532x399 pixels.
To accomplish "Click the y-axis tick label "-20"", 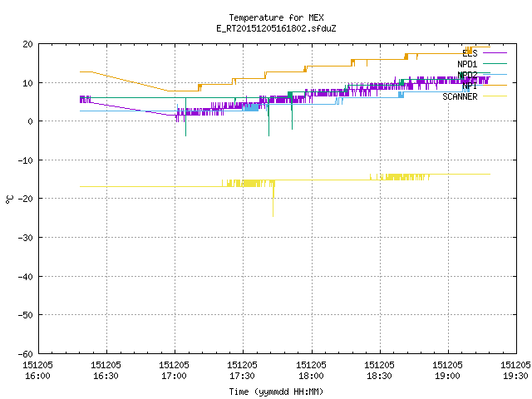I will [x=26, y=199].
